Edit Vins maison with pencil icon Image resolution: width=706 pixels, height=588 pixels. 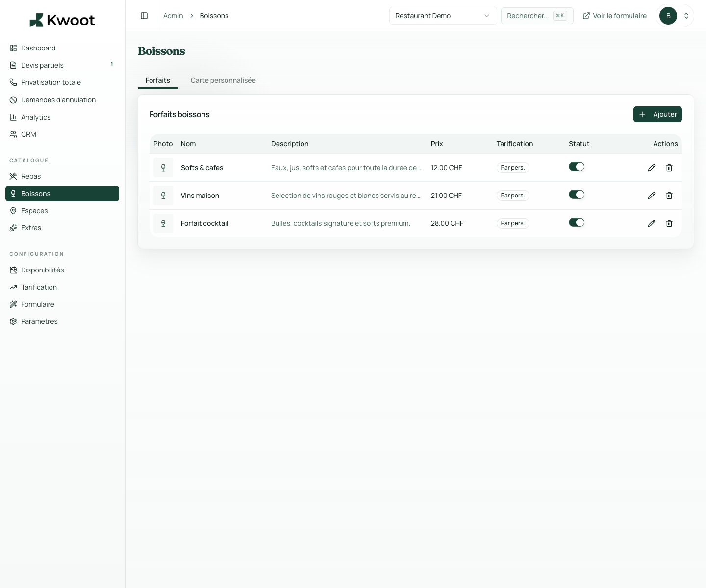pos(652,196)
